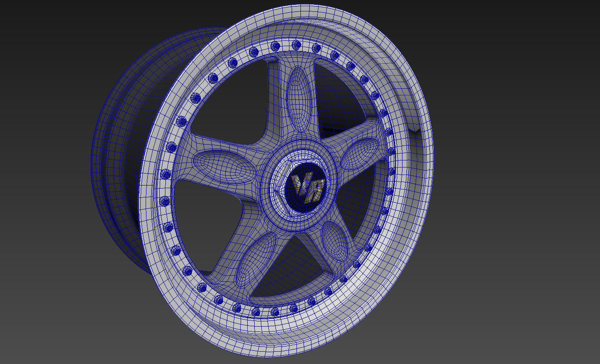The width and height of the screenshot is (600, 364).
Task: Pick the oval recess on the upward-pointing spoke
Action: point(299,100)
